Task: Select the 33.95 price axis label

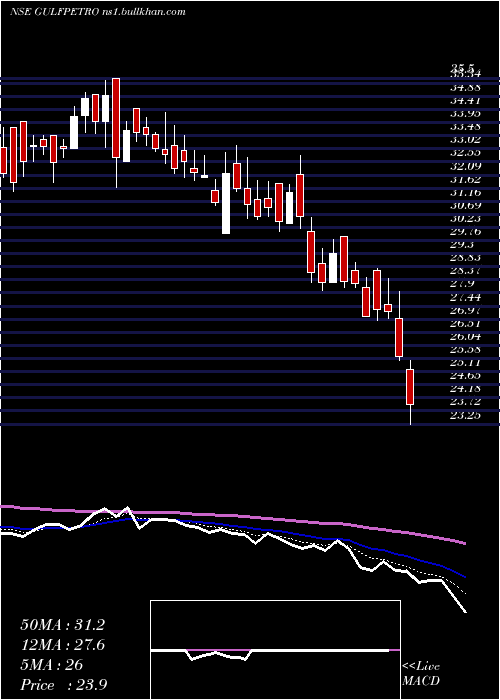Action: [x=465, y=113]
